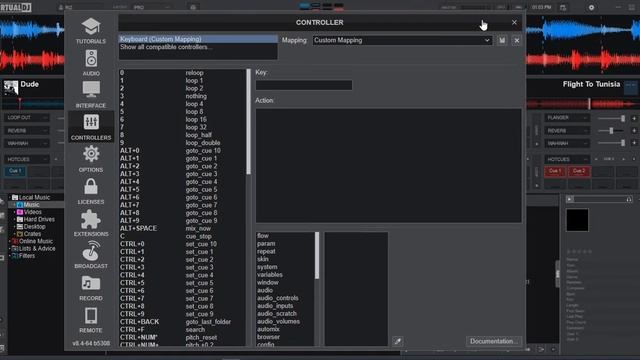Open the Documentation button

pyautogui.click(x=493, y=341)
